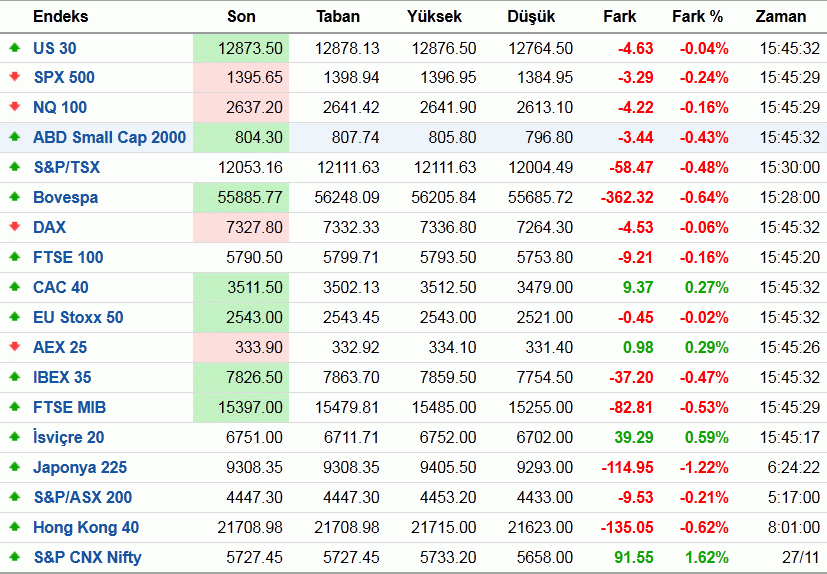Open the S&P/ASX 200 index link
The height and width of the screenshot is (574, 827).
point(83,498)
